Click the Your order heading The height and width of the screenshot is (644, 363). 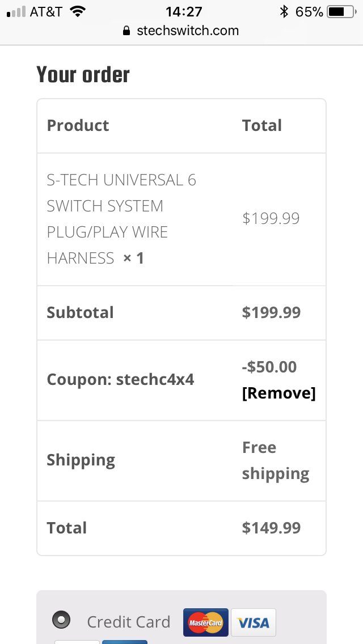click(x=83, y=74)
